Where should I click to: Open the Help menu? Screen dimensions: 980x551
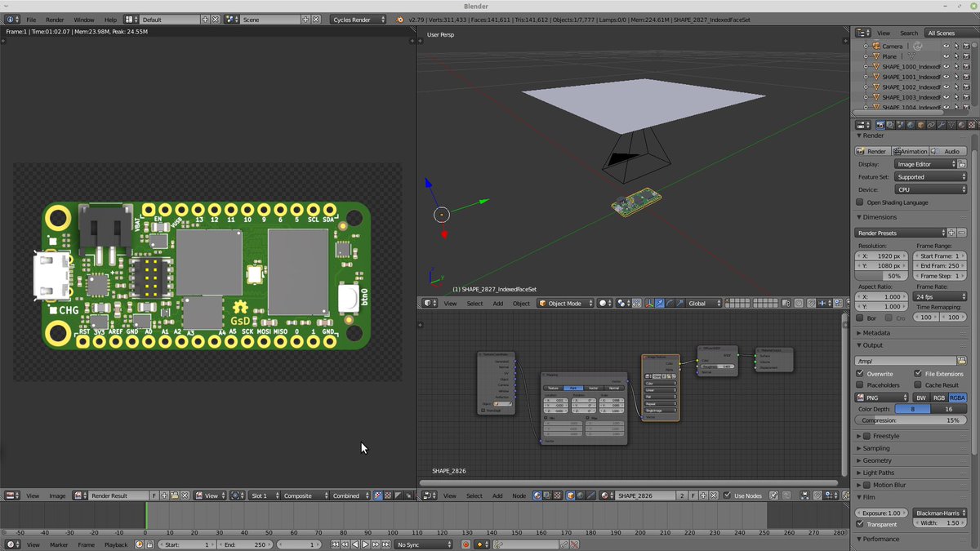coord(110,19)
